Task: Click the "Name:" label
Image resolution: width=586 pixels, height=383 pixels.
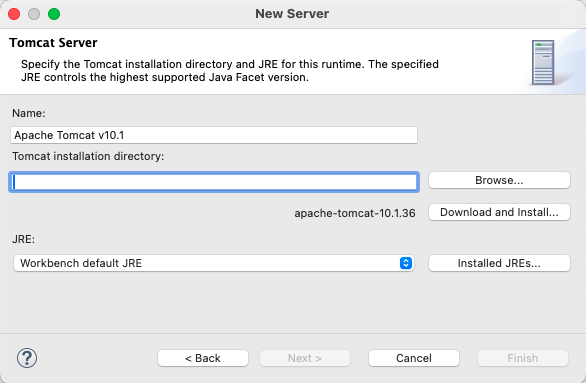Action: point(28,113)
